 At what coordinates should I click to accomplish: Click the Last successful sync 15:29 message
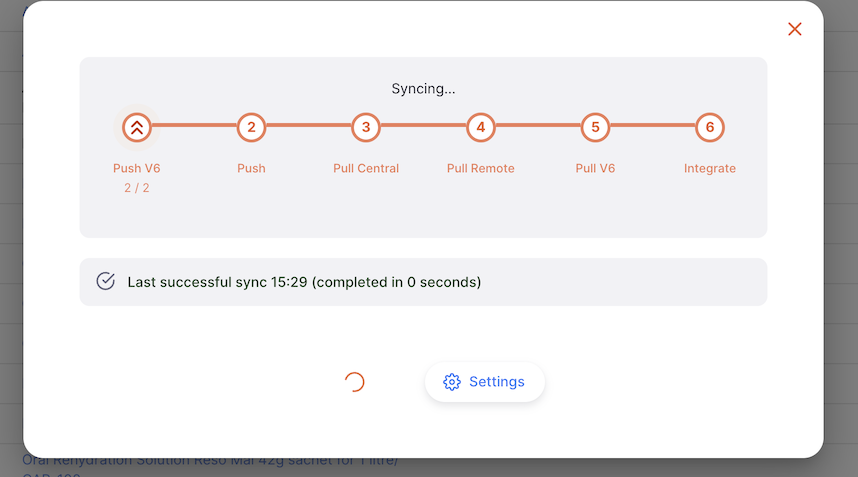[x=304, y=282]
